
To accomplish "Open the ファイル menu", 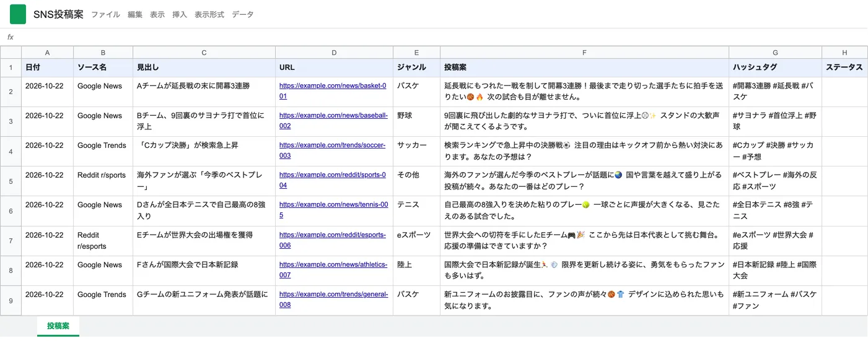I will [105, 14].
